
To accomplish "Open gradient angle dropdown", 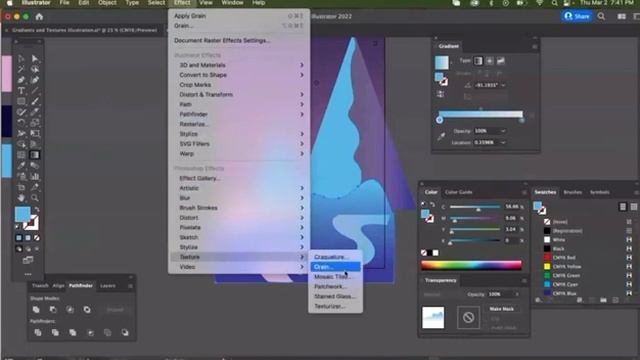I will click(503, 85).
